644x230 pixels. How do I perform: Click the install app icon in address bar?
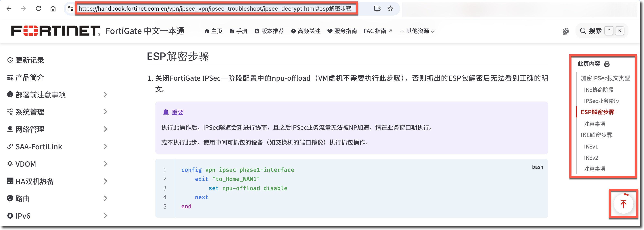click(x=377, y=9)
